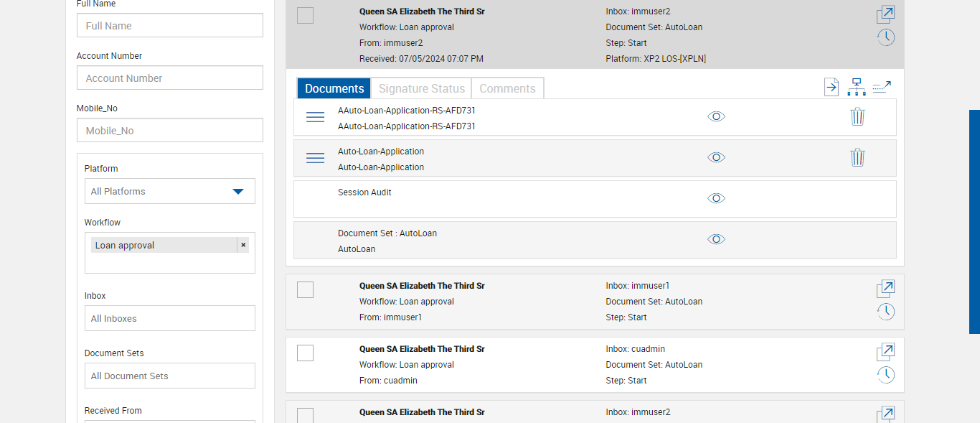The image size is (980, 423).
Task: Click reorder handle for AAuto-Loan-Application-RS-AFD731
Action: (316, 117)
